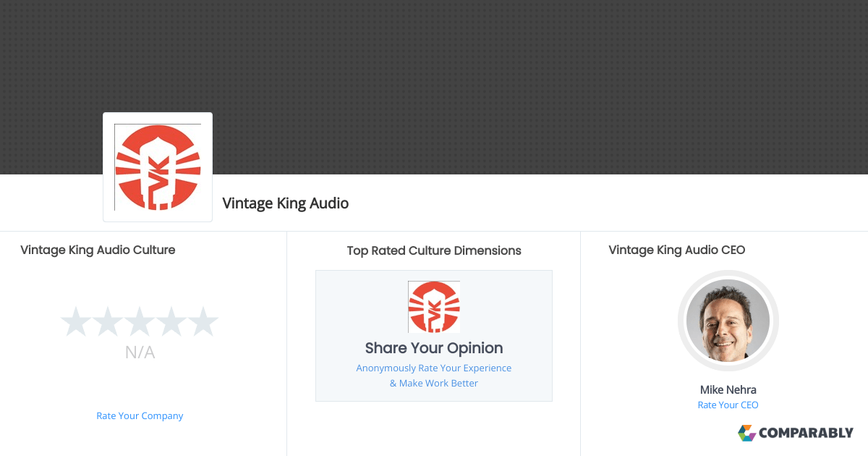
Task: Toggle a five-star rating for the company
Action: [203, 321]
